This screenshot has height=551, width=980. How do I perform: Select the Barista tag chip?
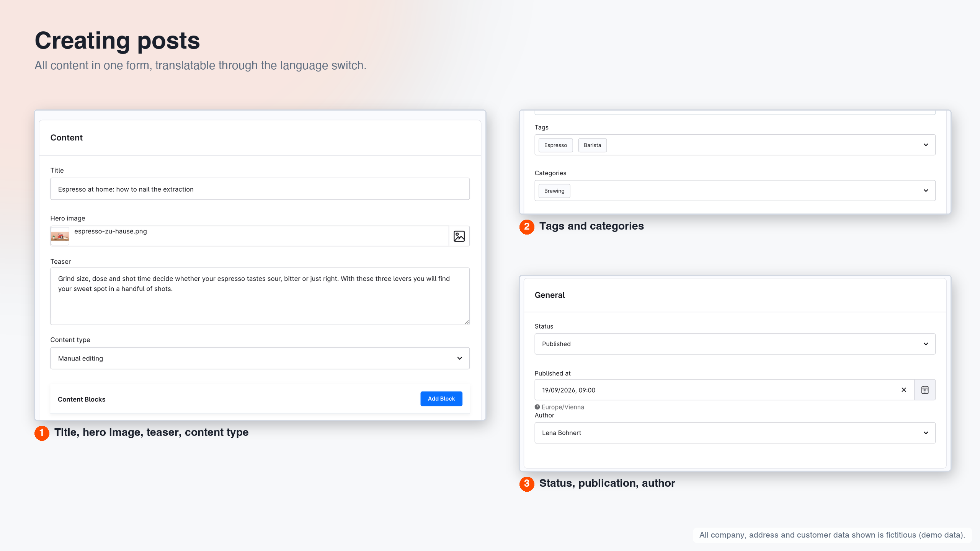point(592,145)
